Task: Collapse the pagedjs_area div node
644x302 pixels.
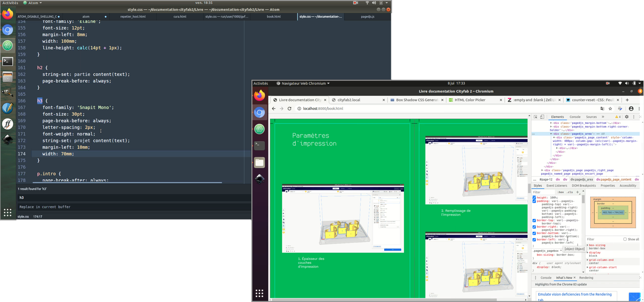Action: pyautogui.click(x=551, y=134)
